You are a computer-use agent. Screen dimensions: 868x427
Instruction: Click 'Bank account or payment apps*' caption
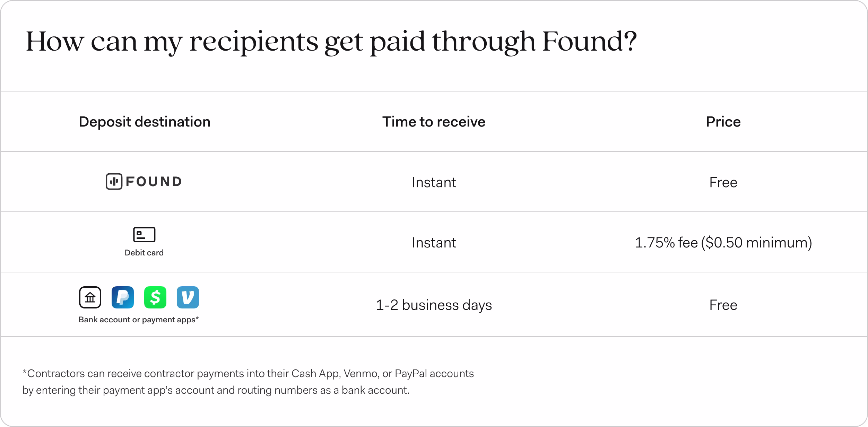coord(139,320)
